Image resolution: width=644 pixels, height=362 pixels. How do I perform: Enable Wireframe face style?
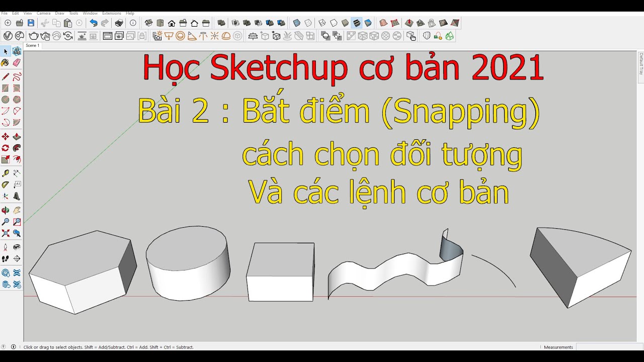[x=322, y=23]
